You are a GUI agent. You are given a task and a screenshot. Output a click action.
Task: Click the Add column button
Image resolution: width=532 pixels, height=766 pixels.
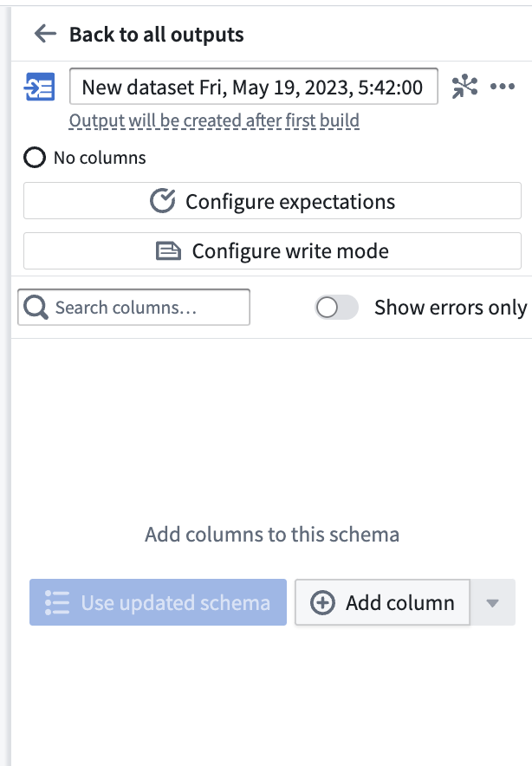(382, 602)
